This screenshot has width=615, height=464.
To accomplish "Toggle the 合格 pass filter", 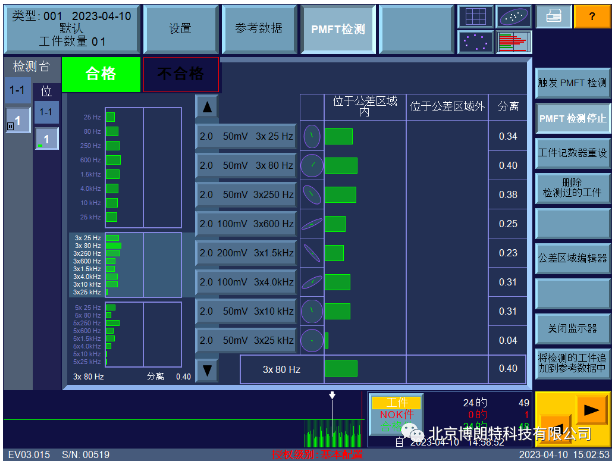I will (101, 74).
